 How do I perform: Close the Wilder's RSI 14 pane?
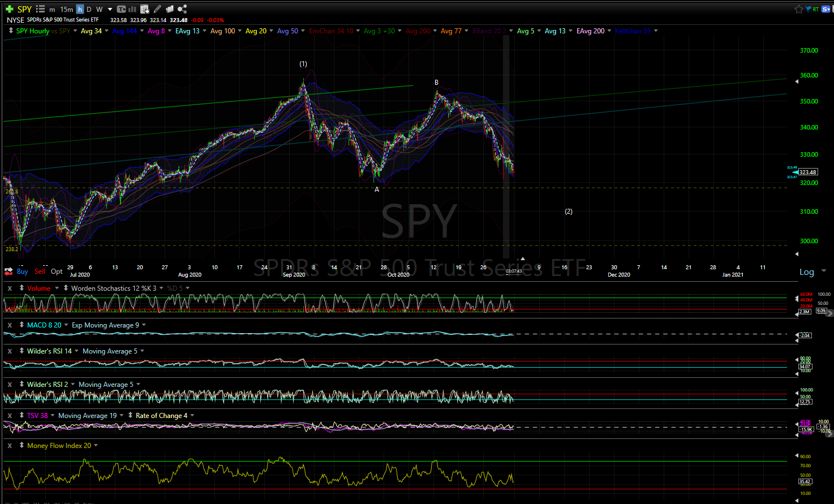10,351
